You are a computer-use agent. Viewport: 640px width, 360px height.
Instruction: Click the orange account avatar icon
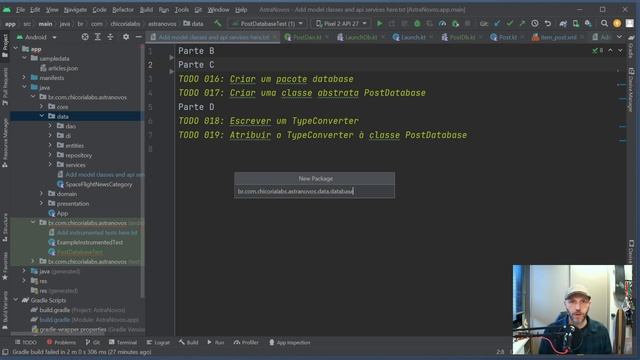tap(617, 24)
